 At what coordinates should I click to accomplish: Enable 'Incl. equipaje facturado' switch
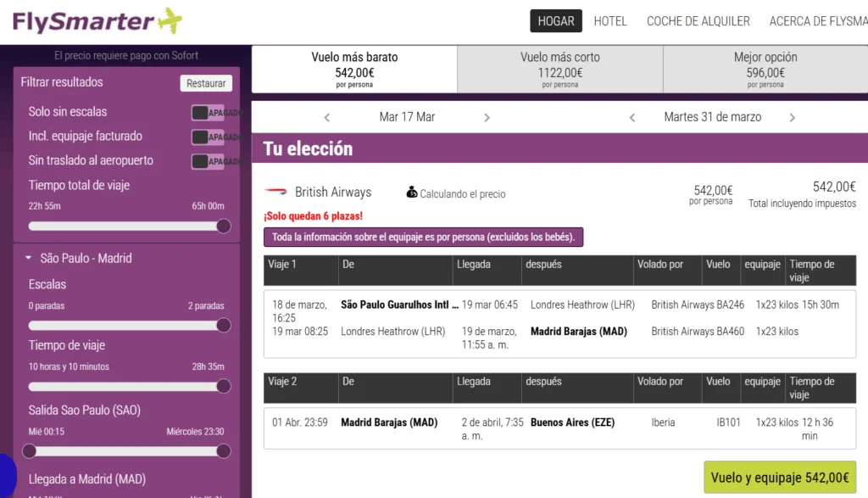coord(208,137)
